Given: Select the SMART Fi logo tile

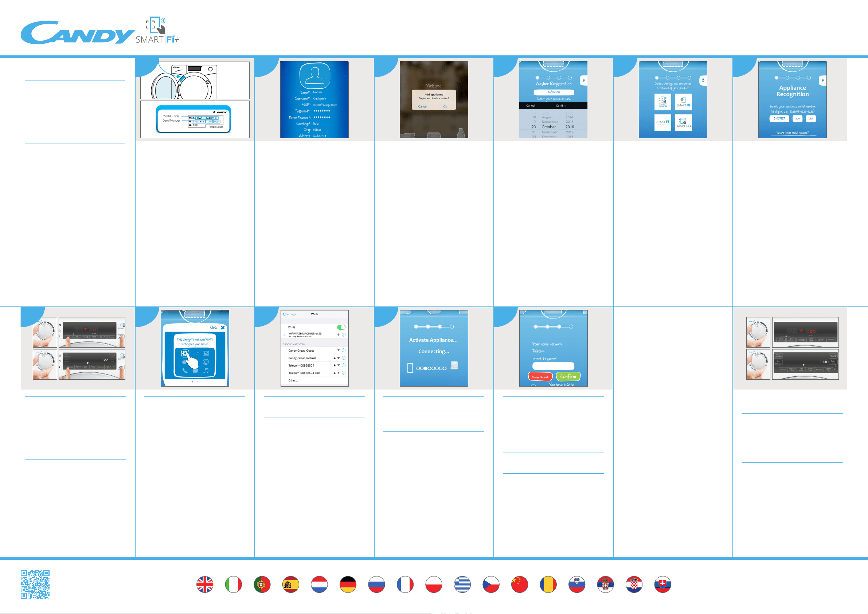Looking at the screenshot, I should tap(684, 102).
